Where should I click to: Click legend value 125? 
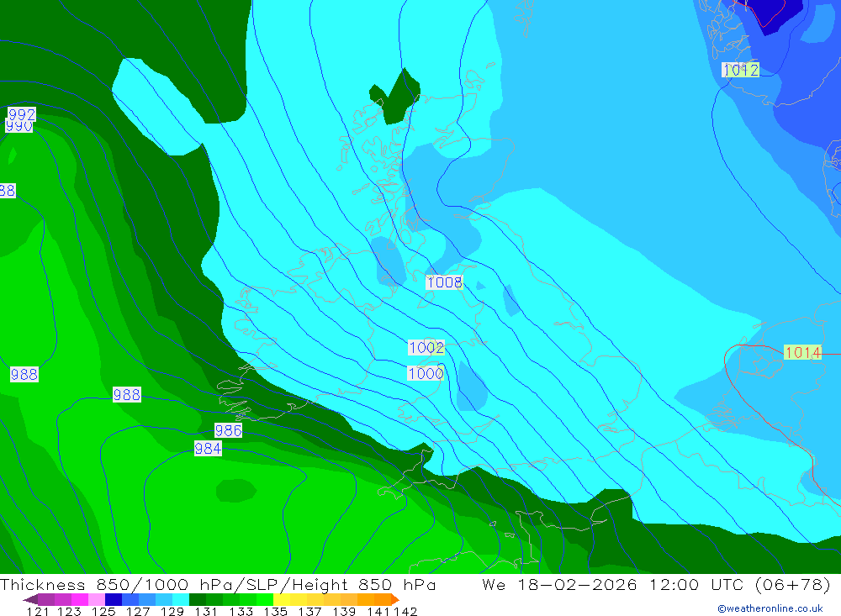click(103, 612)
